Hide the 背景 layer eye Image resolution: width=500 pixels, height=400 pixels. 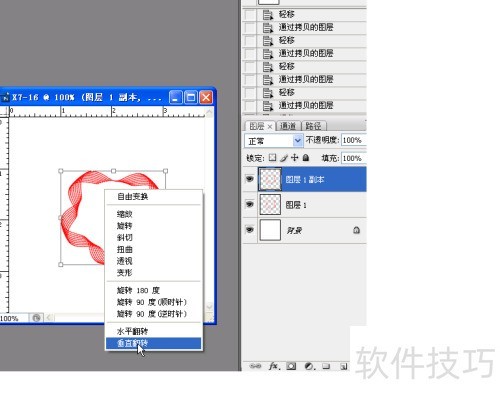pyautogui.click(x=249, y=229)
